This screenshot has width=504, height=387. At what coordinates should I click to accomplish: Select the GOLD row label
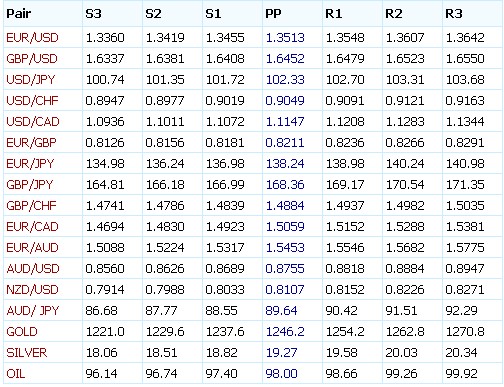22,332
